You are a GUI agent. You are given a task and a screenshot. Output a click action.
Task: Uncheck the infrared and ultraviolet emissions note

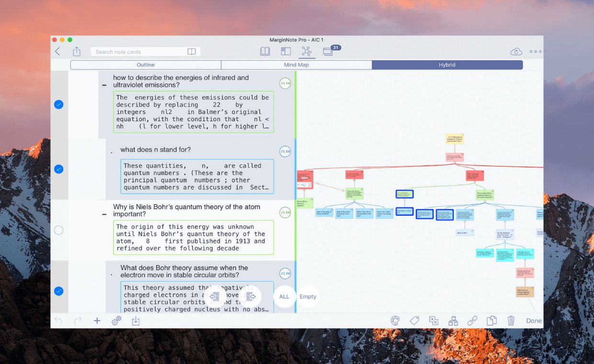tap(58, 104)
